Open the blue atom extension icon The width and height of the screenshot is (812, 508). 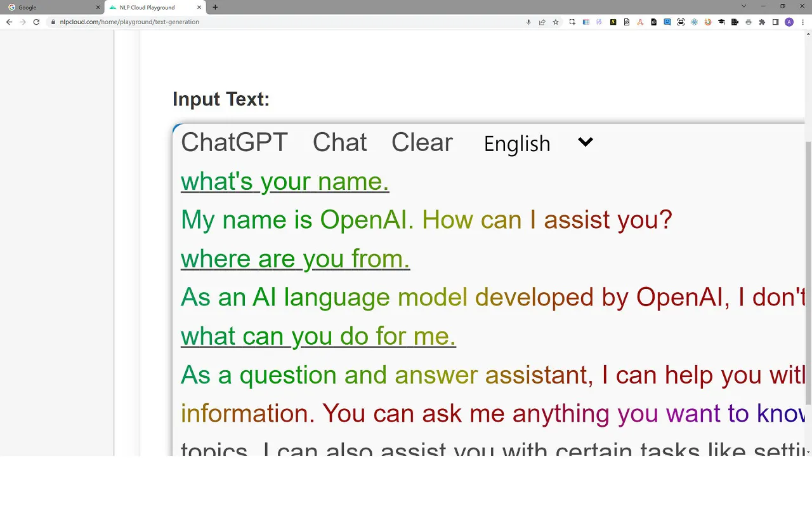tap(695, 22)
